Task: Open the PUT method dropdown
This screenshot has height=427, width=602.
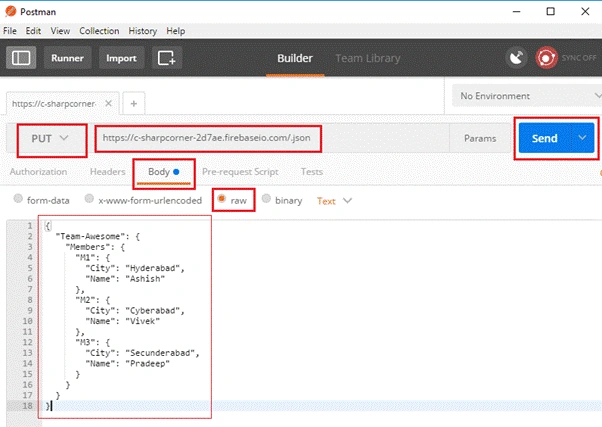Action: [51, 139]
